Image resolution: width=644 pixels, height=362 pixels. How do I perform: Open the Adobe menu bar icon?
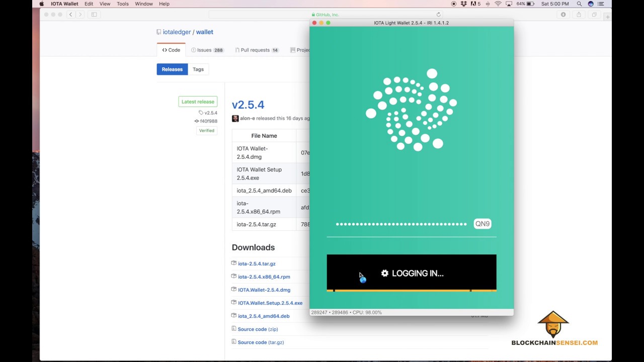click(475, 4)
